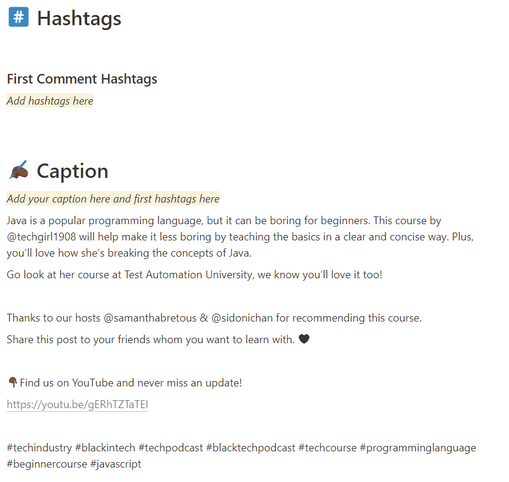
Task: Click the First Comment Hashtags subheading
Action: point(82,79)
